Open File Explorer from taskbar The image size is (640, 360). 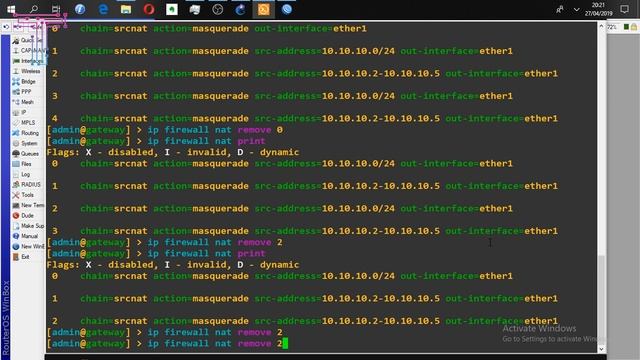tap(126, 9)
